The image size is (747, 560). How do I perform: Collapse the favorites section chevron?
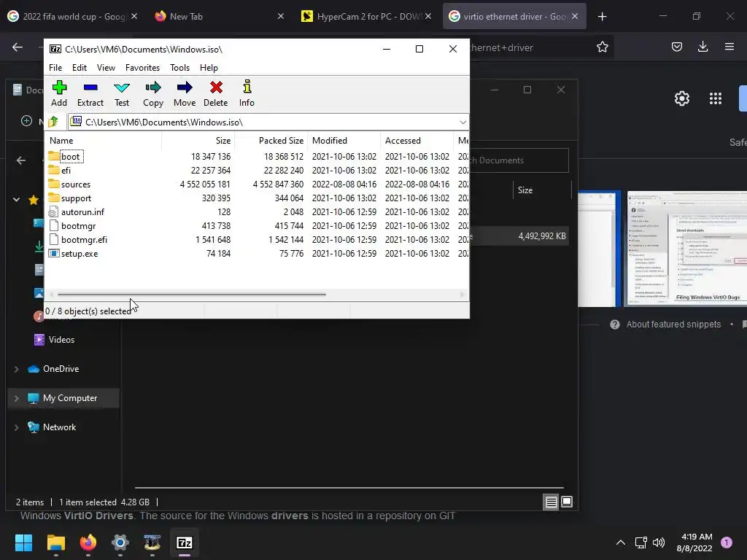coord(16,200)
